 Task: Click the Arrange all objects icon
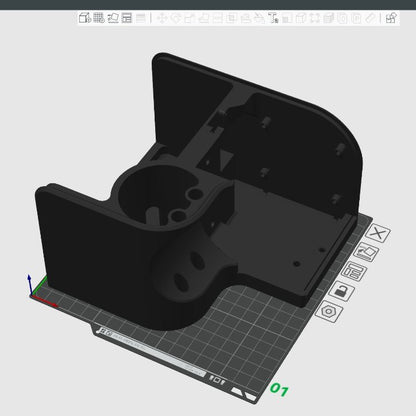127,18
